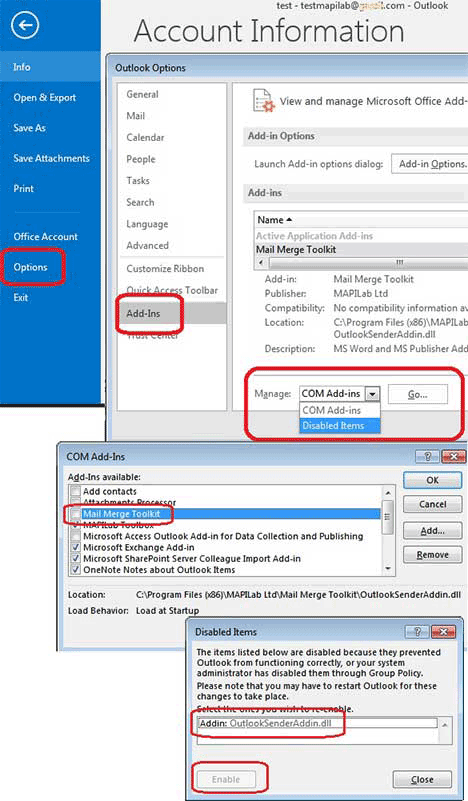Click the help icon in Disabled Items dialog

pos(417,632)
